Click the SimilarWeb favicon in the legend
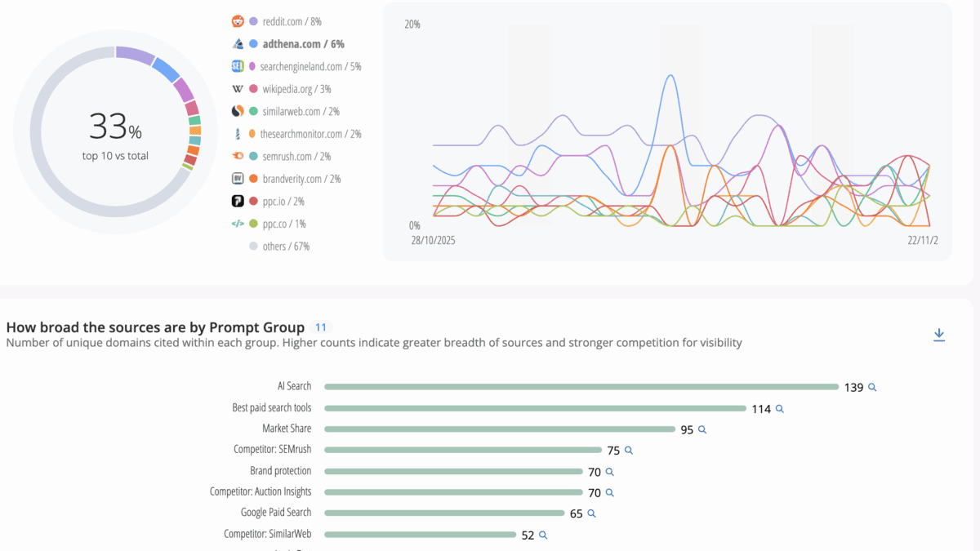Screen dimensions: 980x551 pyautogui.click(x=237, y=111)
